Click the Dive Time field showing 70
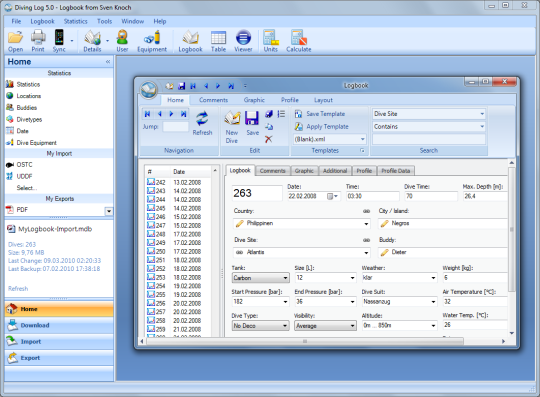The image size is (540, 397). click(430, 196)
